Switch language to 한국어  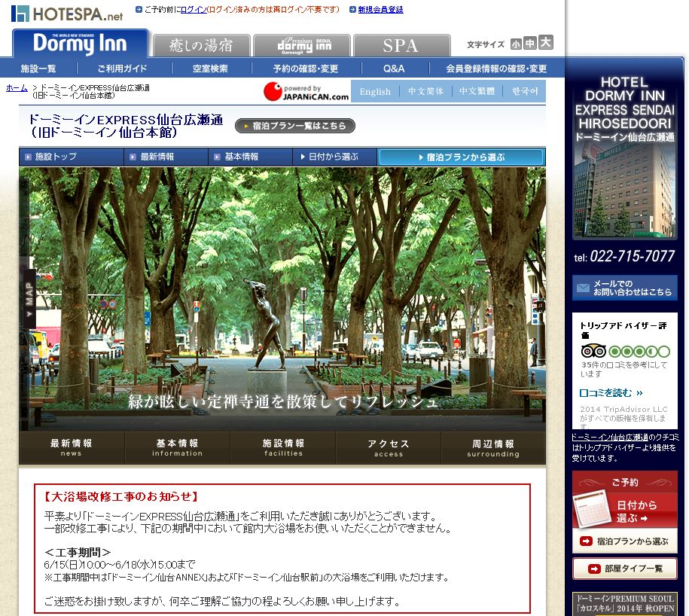click(x=525, y=91)
